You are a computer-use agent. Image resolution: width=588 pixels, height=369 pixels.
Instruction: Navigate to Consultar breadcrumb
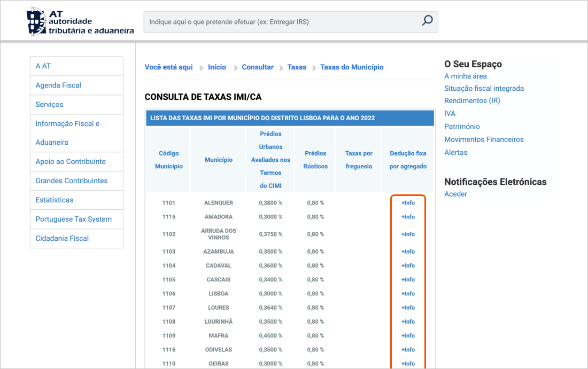[x=258, y=67]
